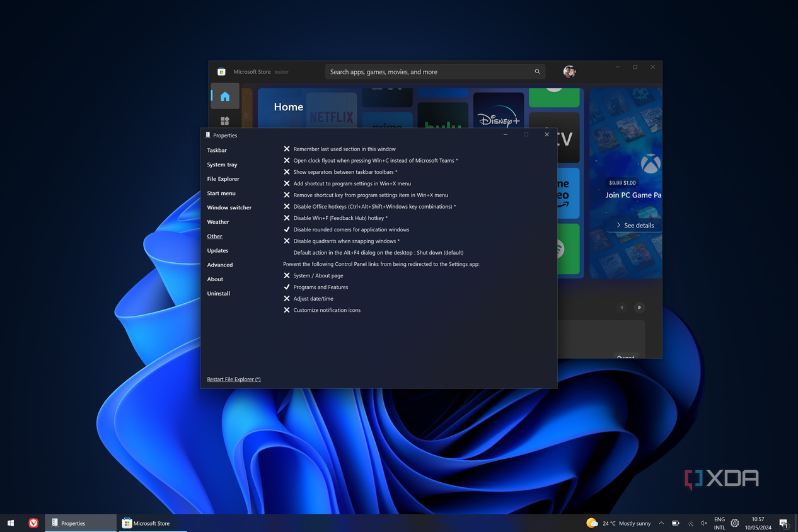The image size is (798, 532).
Task: Launch Vivaldi browser from taskbar
Action: point(33,523)
